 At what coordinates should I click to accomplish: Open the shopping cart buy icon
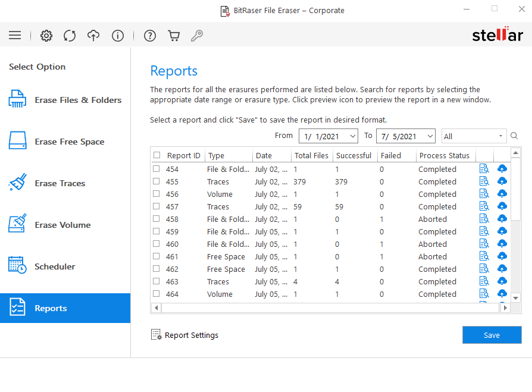(174, 36)
